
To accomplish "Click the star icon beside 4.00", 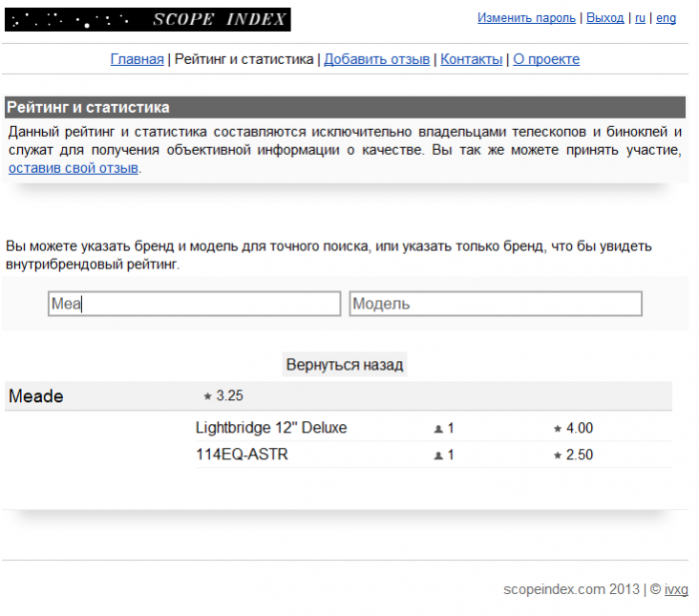I will point(557,428).
